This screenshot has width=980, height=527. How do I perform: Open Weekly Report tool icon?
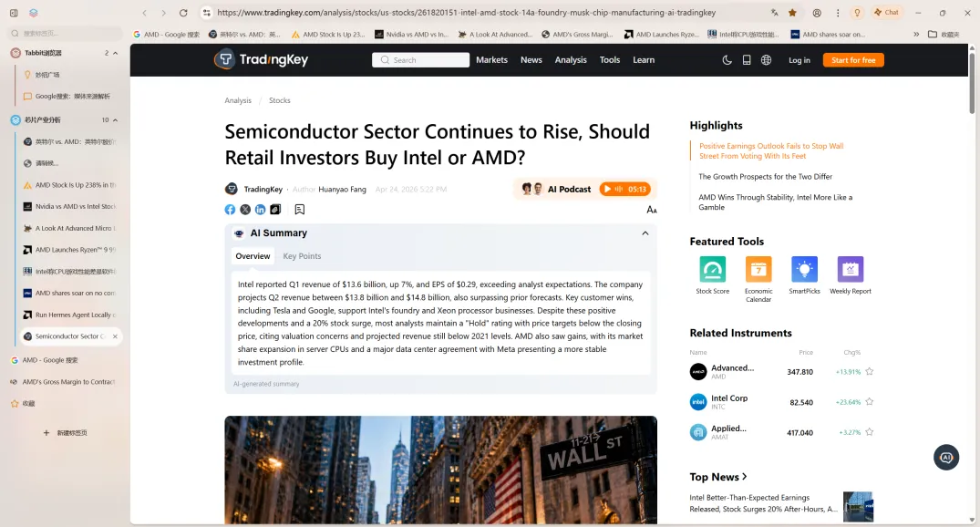point(850,270)
